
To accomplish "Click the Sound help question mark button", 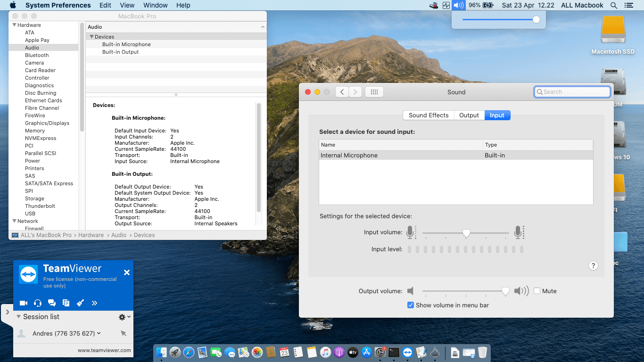I will tap(594, 266).
